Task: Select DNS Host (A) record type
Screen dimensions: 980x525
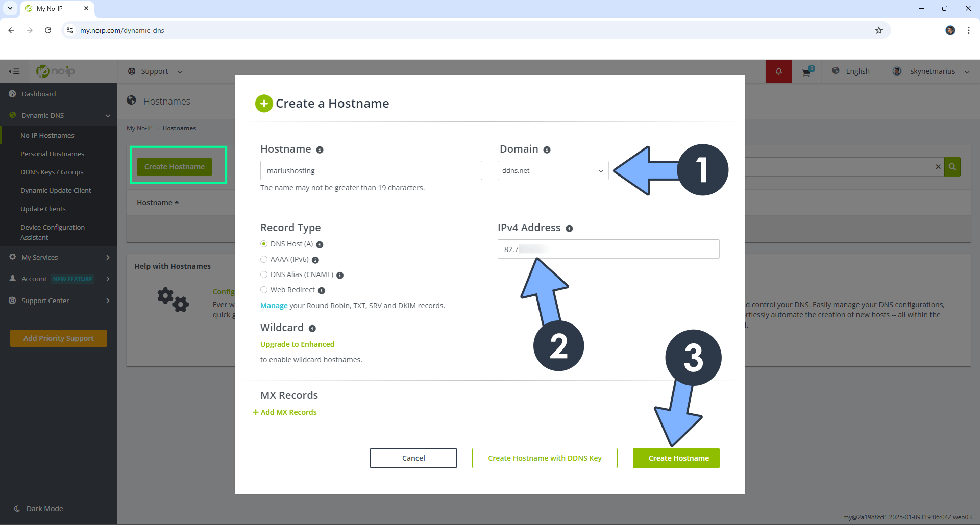Action: pyautogui.click(x=264, y=244)
